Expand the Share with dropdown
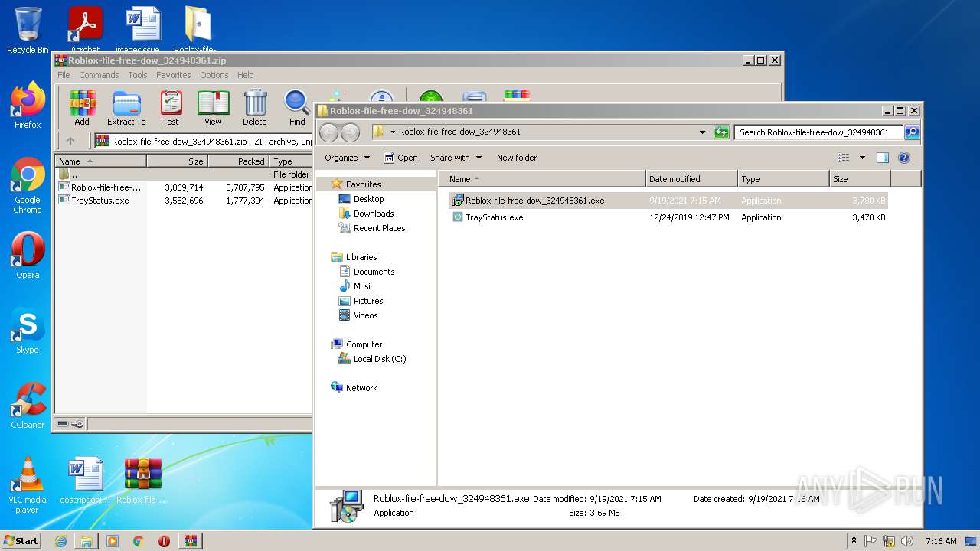Image resolution: width=980 pixels, height=551 pixels. pyautogui.click(x=456, y=158)
